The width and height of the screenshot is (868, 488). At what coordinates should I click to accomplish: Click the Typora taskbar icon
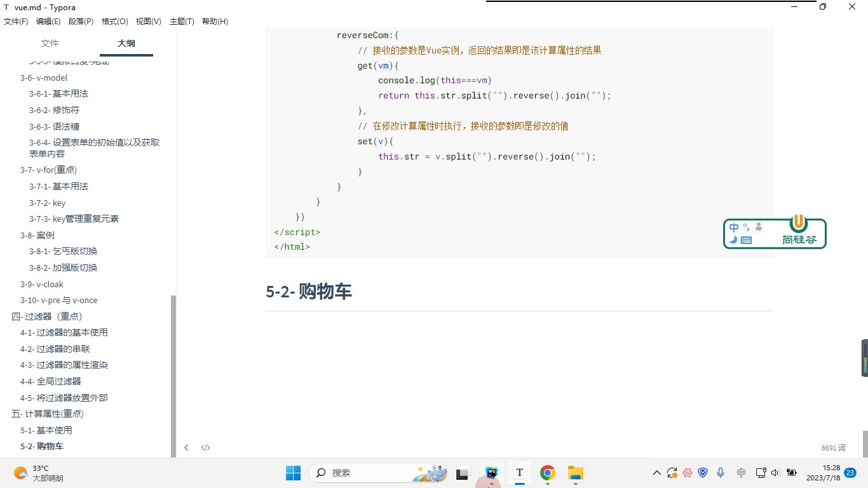tap(519, 473)
